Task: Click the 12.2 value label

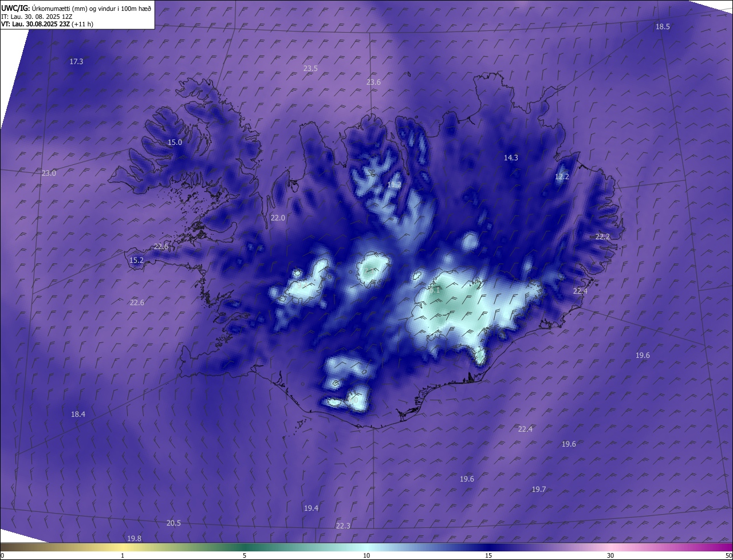Action: pos(562,177)
